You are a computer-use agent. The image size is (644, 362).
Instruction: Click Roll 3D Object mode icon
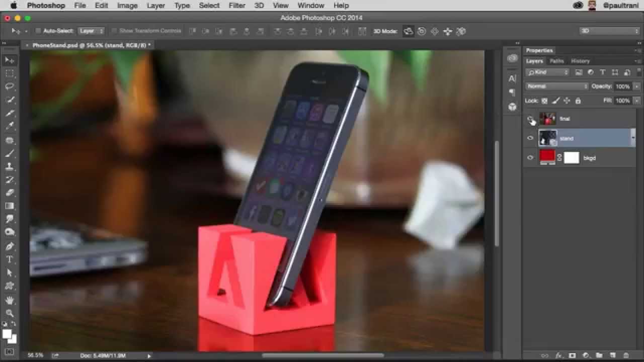tap(422, 31)
